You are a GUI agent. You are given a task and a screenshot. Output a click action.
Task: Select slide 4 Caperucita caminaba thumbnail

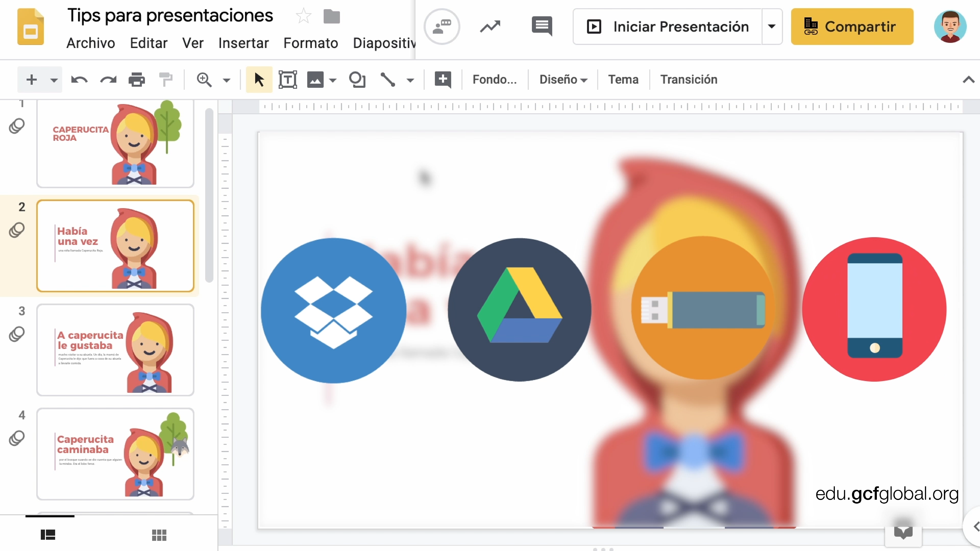tap(115, 454)
